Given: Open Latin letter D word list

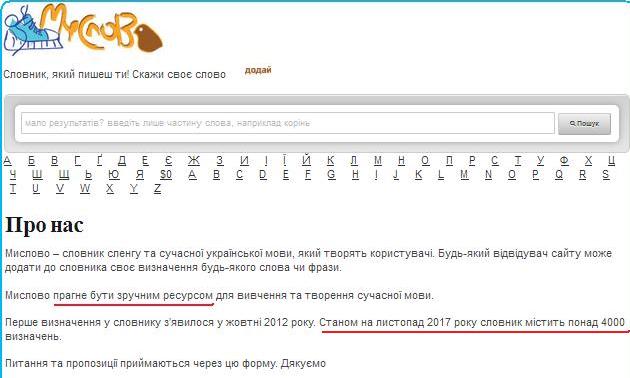Looking at the screenshot, I should 263,175.
